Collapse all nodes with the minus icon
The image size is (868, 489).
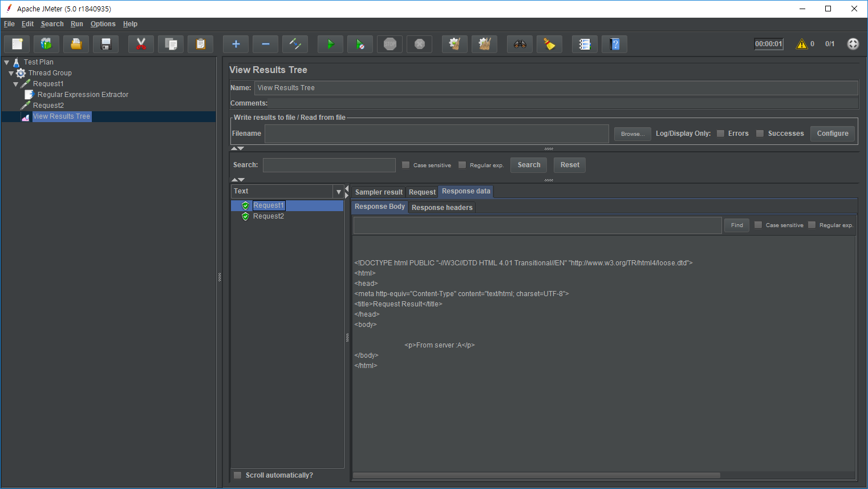(266, 44)
